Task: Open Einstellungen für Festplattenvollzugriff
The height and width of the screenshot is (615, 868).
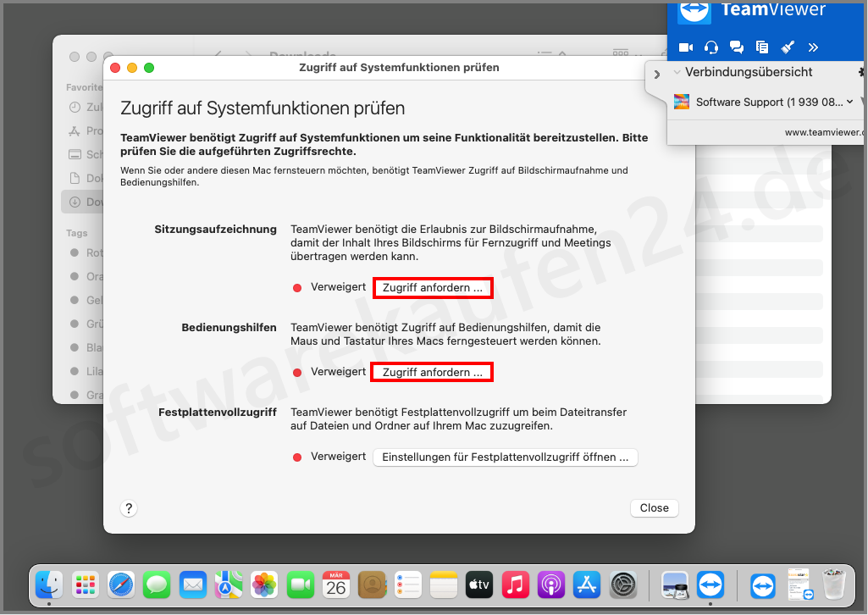Action: coord(506,457)
